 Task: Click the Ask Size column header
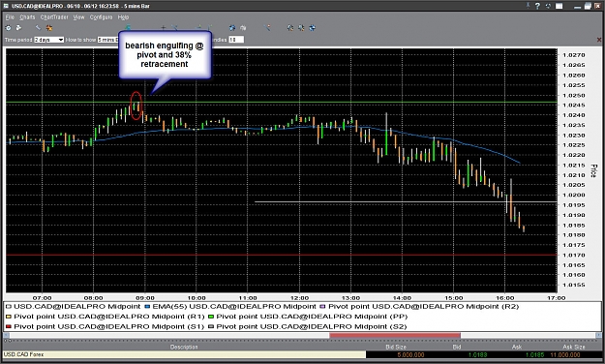(573, 347)
